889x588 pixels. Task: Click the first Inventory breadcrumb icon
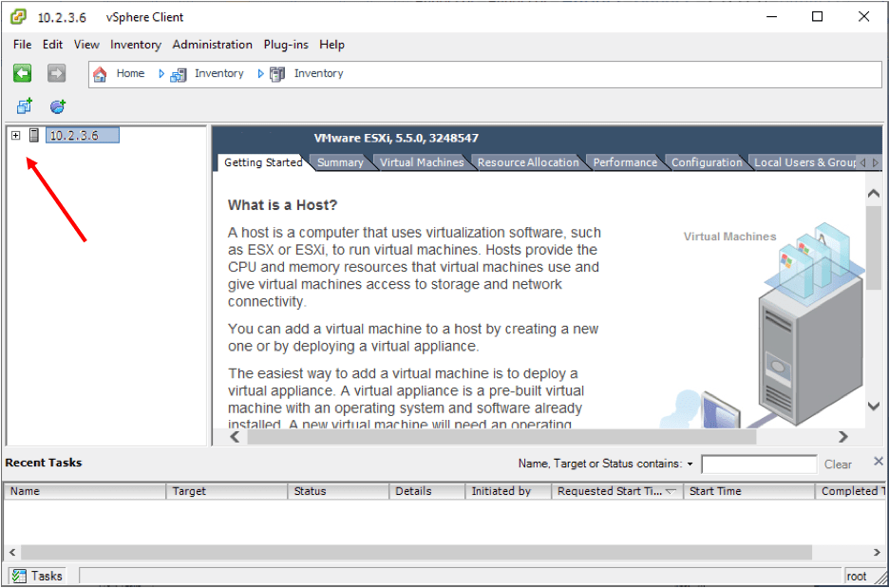point(178,74)
